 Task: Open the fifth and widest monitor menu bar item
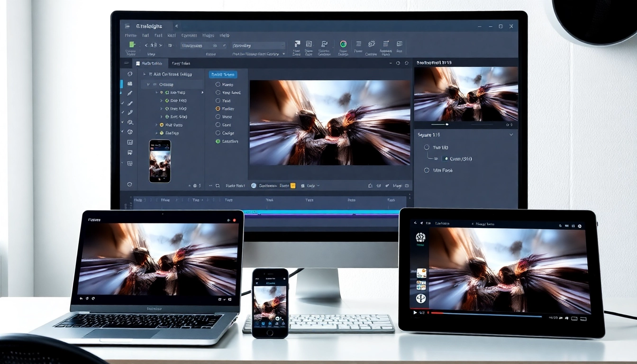pos(189,36)
